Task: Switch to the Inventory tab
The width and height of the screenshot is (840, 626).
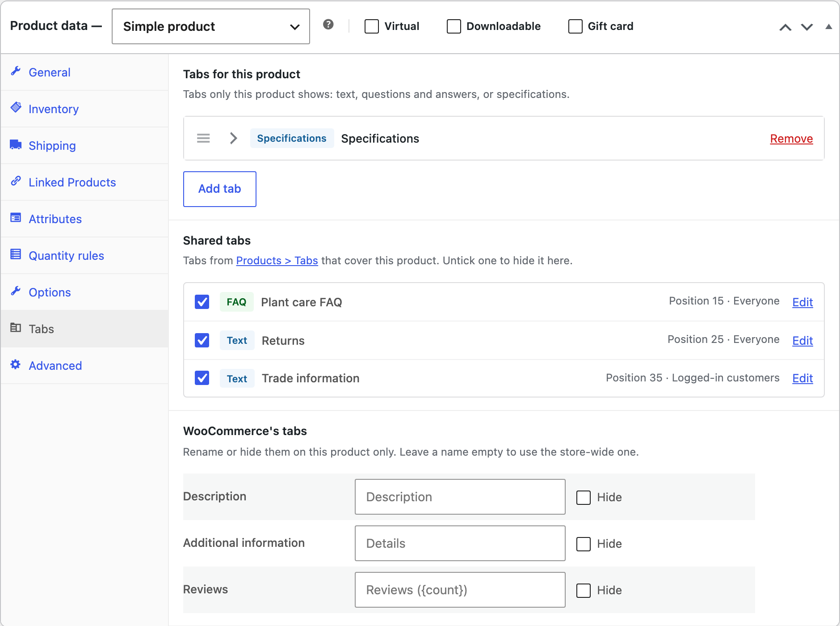Action: click(x=85, y=109)
